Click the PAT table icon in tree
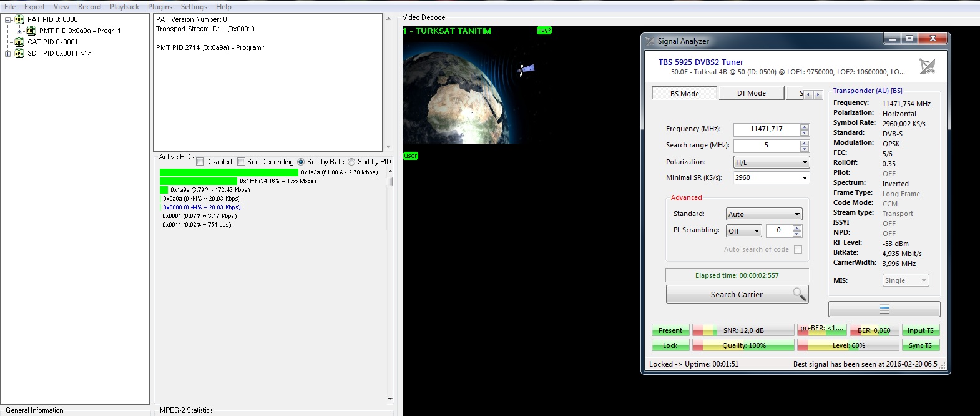 [x=19, y=19]
